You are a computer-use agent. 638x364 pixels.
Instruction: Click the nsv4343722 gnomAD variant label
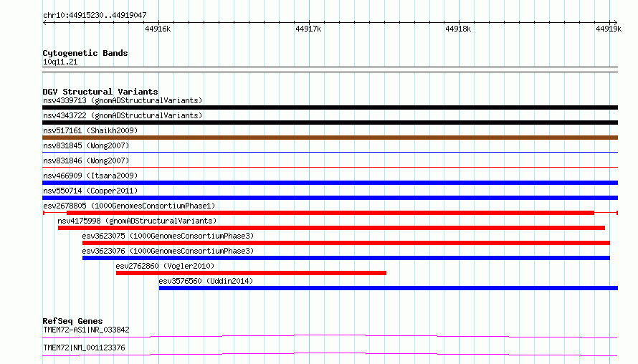click(123, 115)
